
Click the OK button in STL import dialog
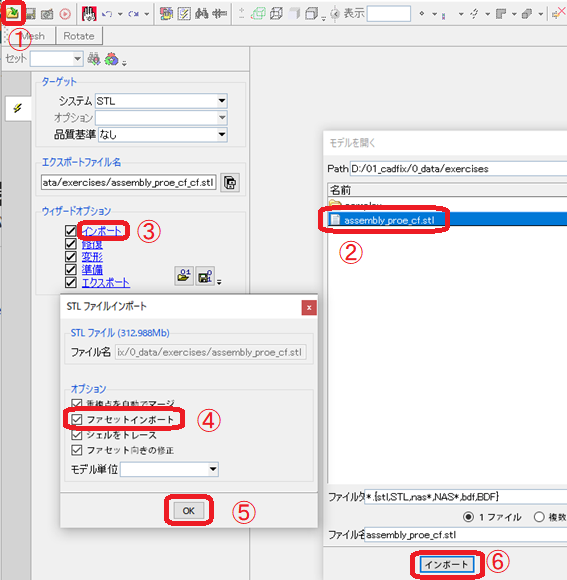188,511
